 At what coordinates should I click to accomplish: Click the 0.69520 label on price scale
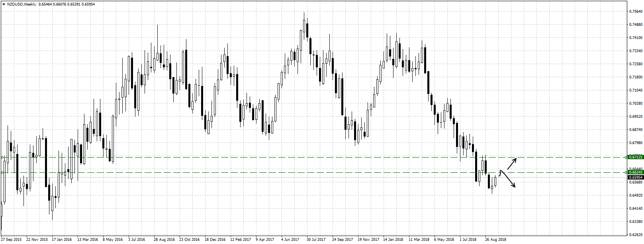(635, 117)
